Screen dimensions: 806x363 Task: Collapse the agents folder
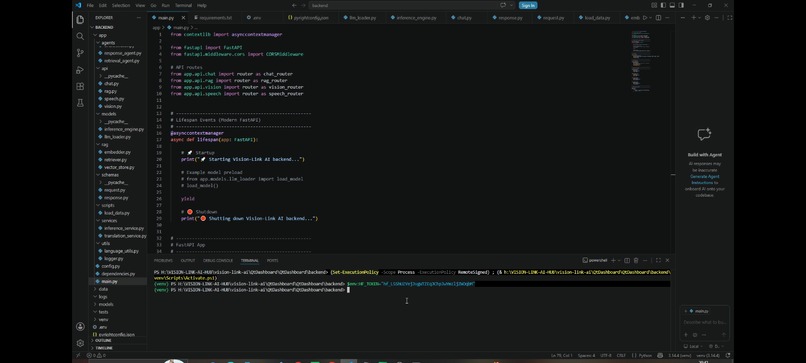pyautogui.click(x=118, y=43)
